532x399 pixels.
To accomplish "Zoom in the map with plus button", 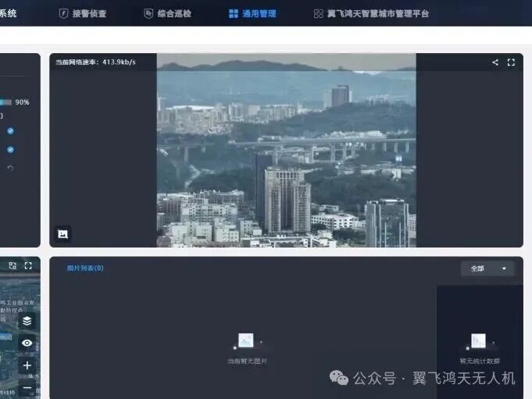I will pos(27,365).
